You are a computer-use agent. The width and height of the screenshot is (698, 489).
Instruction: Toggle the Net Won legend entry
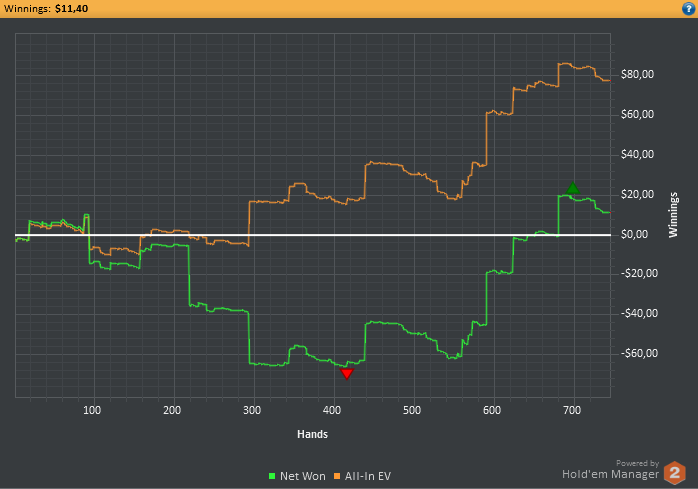297,476
